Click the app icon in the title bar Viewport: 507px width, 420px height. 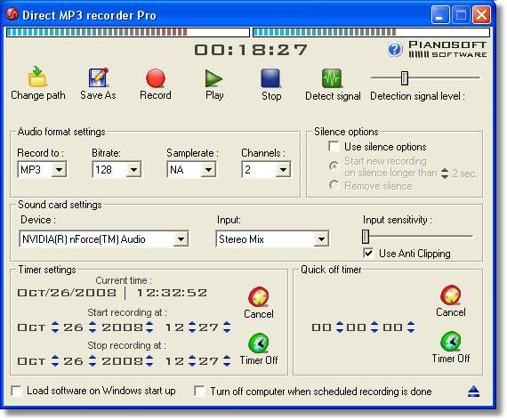point(12,14)
